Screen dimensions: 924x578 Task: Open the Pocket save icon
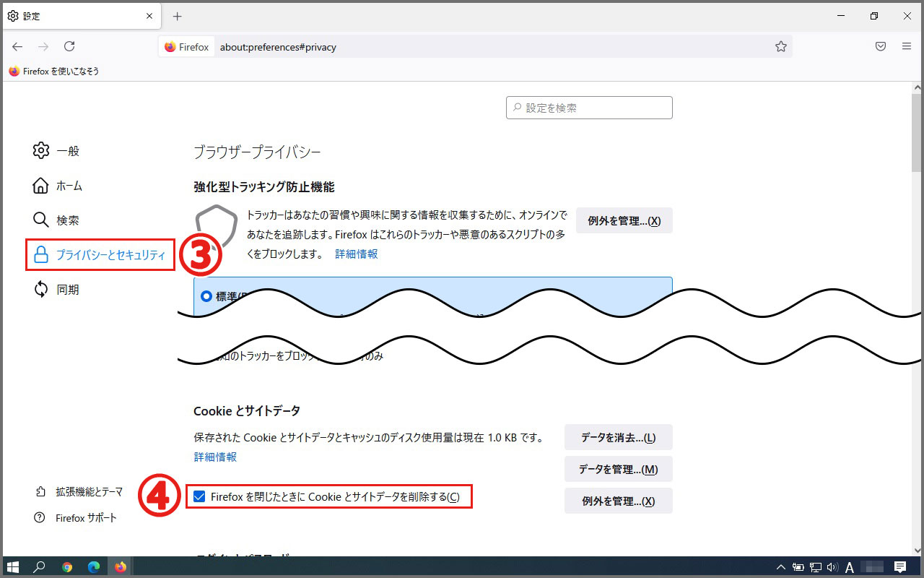pyautogui.click(x=881, y=46)
